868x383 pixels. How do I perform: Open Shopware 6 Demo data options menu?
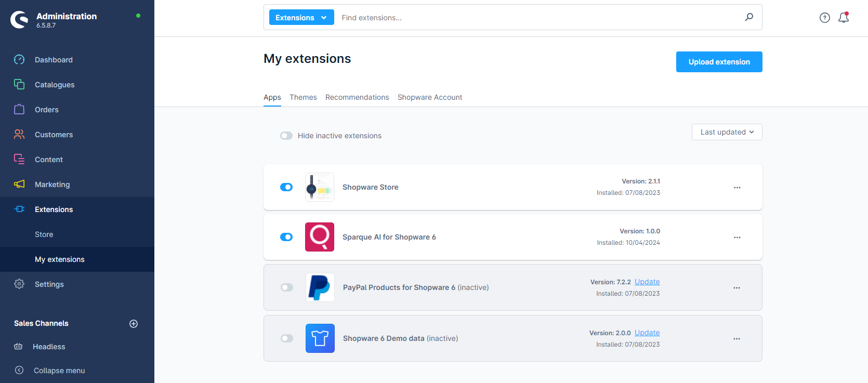point(737,338)
